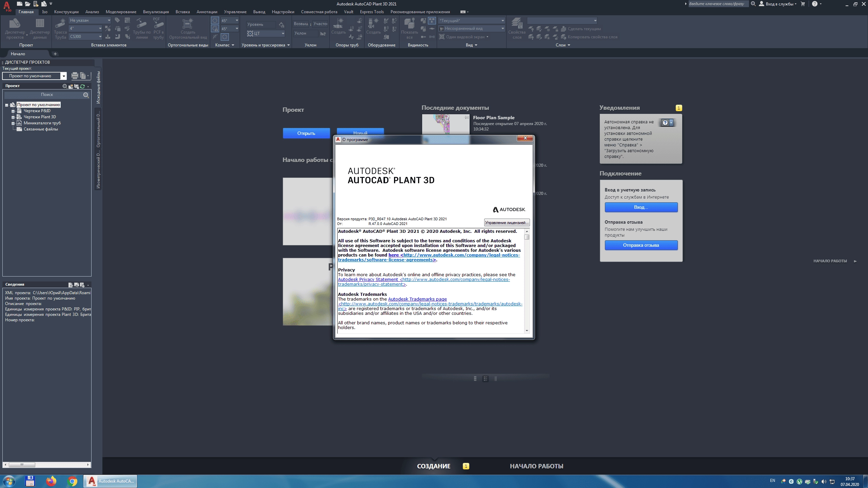
Task: Add a new drawing tab with the plus button
Action: coord(55,54)
